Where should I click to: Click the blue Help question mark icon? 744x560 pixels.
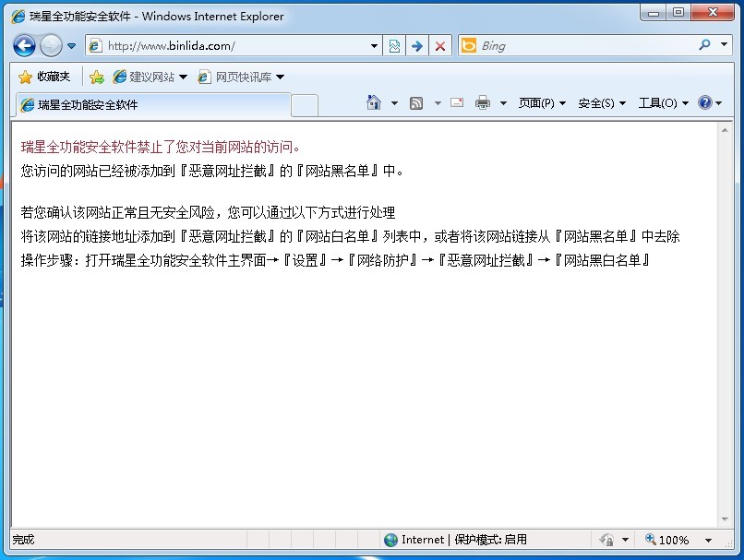point(705,102)
